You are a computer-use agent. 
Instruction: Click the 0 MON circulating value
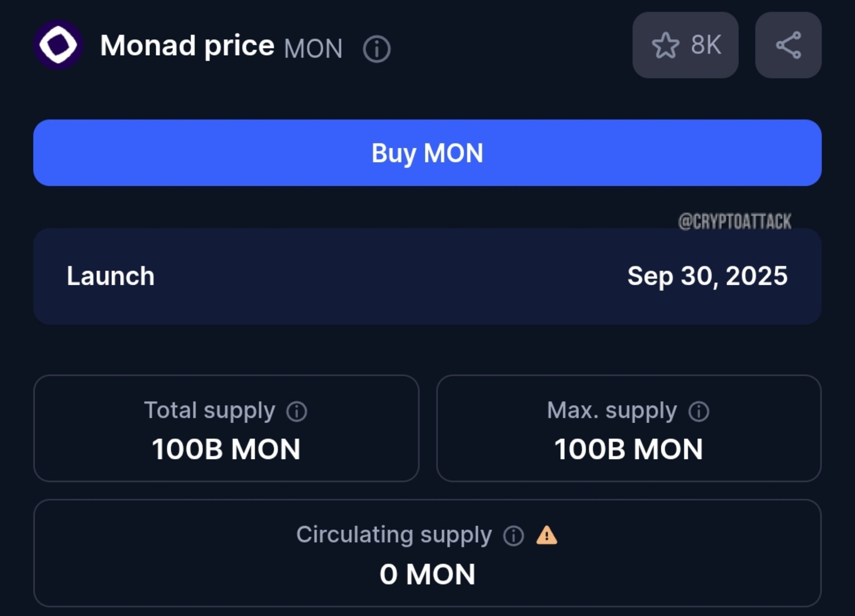point(427,574)
